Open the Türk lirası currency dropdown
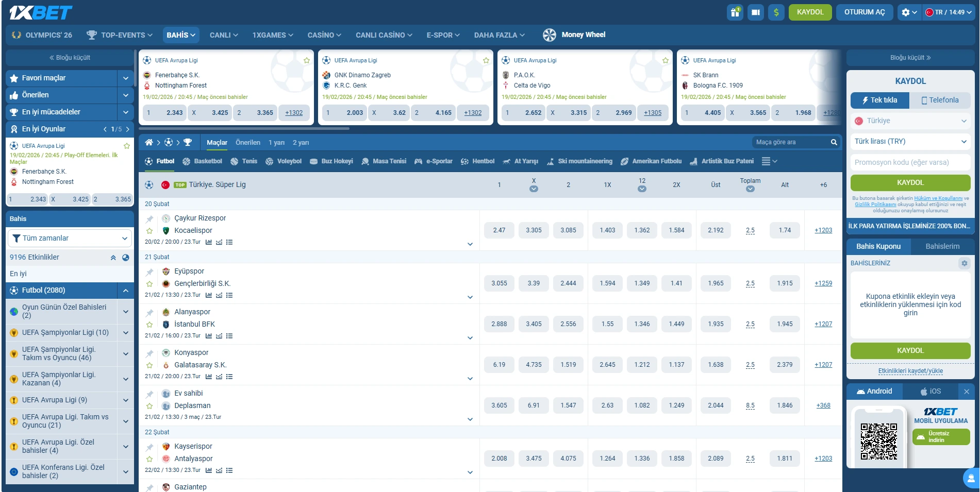The image size is (980, 492). tap(910, 141)
